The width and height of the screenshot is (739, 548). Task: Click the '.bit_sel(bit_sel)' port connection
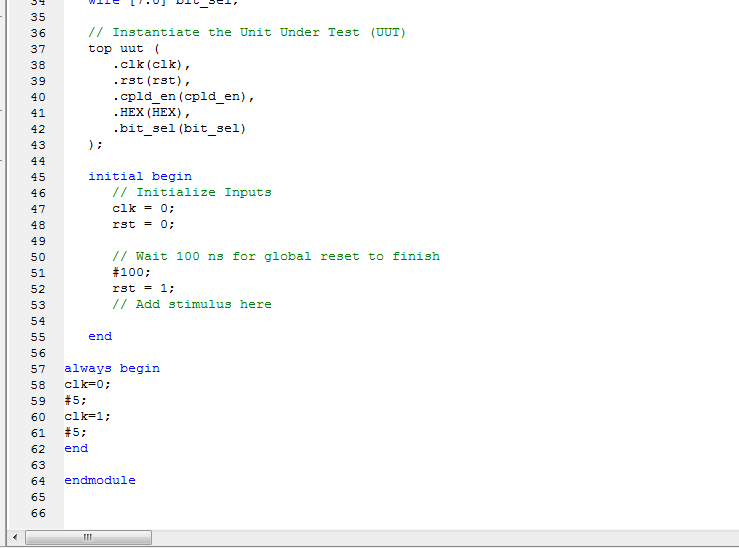(180, 128)
